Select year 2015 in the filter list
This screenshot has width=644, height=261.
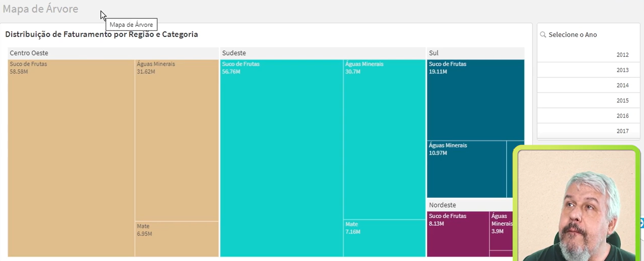pyautogui.click(x=588, y=100)
